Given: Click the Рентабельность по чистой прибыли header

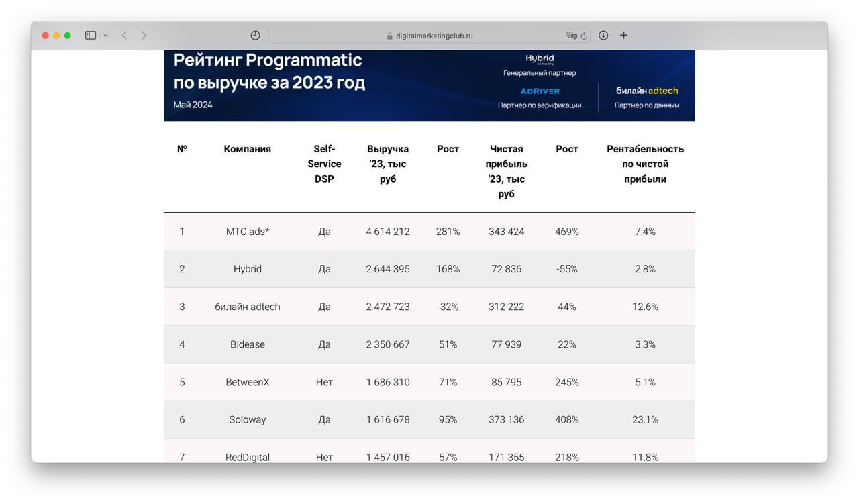Looking at the screenshot, I should click(645, 164).
